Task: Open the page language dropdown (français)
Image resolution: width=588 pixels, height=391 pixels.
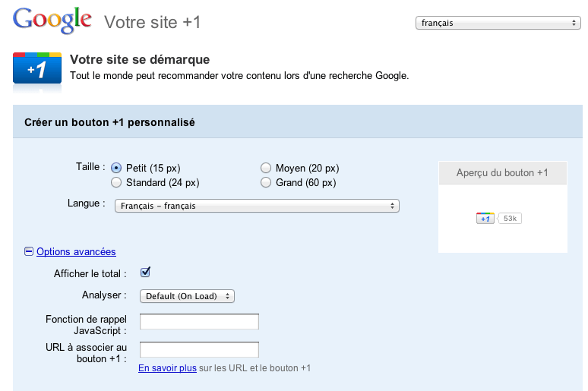Action: (498, 23)
